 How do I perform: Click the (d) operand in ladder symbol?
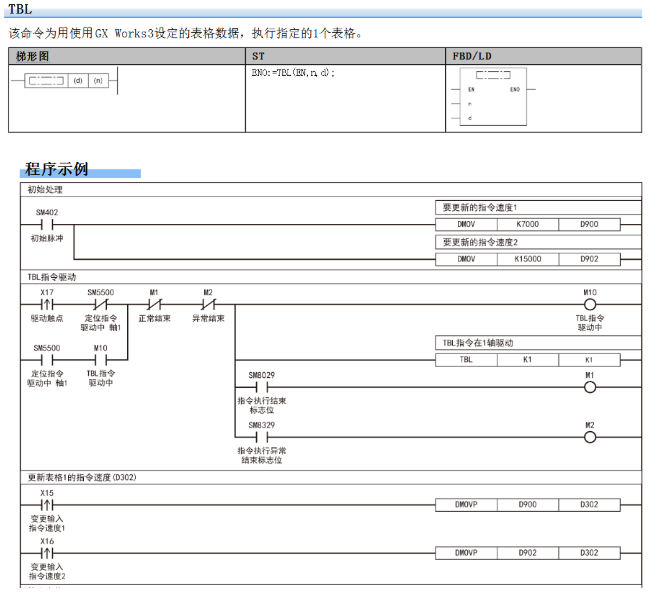pos(78,81)
